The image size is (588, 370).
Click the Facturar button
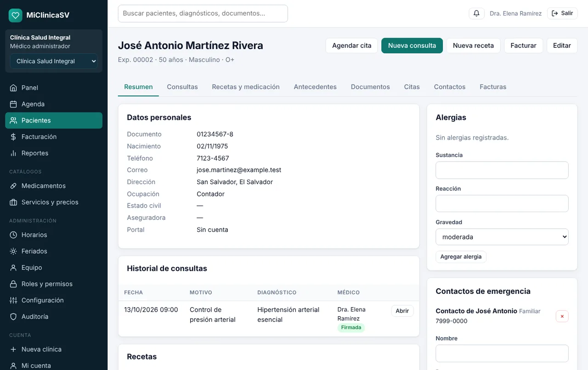point(524,45)
